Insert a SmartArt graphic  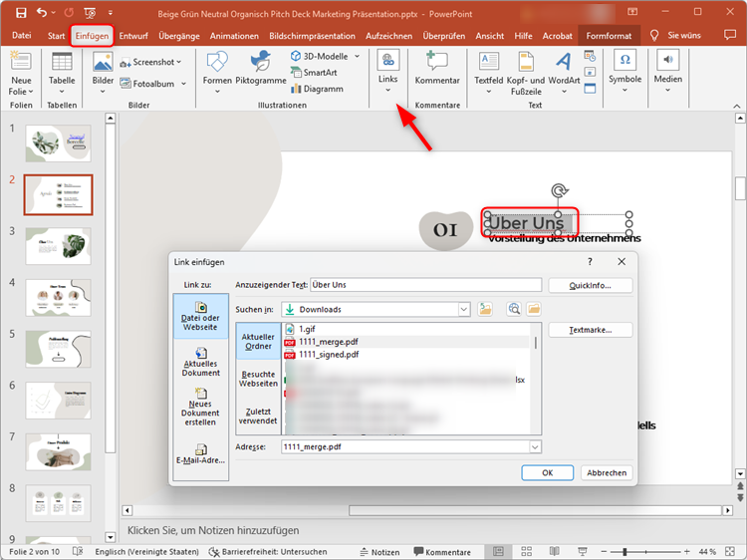click(x=314, y=73)
